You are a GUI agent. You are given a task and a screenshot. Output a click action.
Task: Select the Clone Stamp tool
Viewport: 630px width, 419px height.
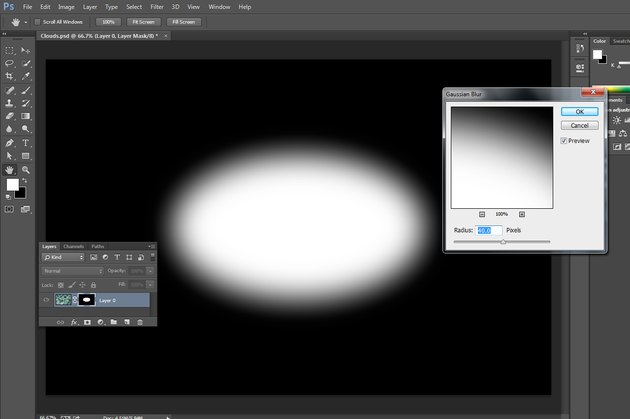coord(10,103)
